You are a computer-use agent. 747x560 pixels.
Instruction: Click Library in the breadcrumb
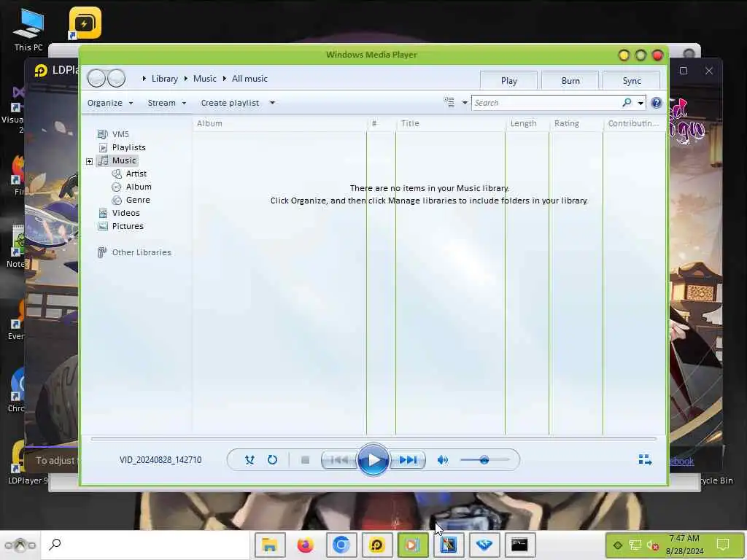pyautogui.click(x=164, y=79)
